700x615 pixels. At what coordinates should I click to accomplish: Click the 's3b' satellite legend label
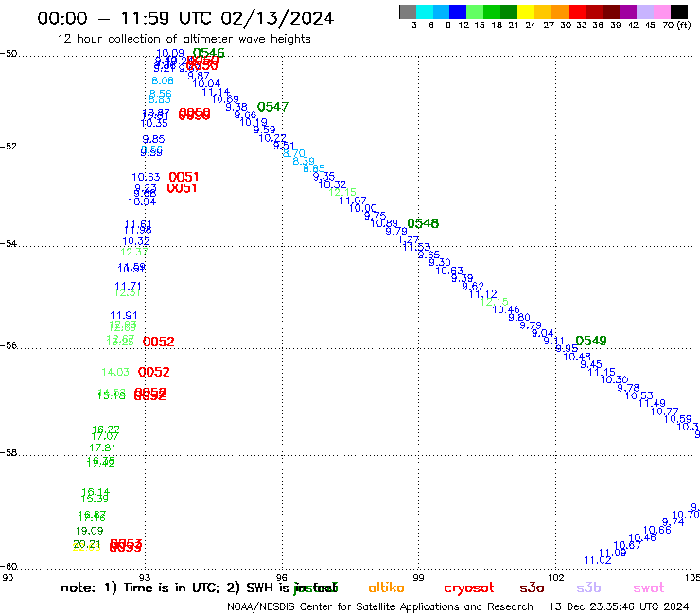point(588,589)
